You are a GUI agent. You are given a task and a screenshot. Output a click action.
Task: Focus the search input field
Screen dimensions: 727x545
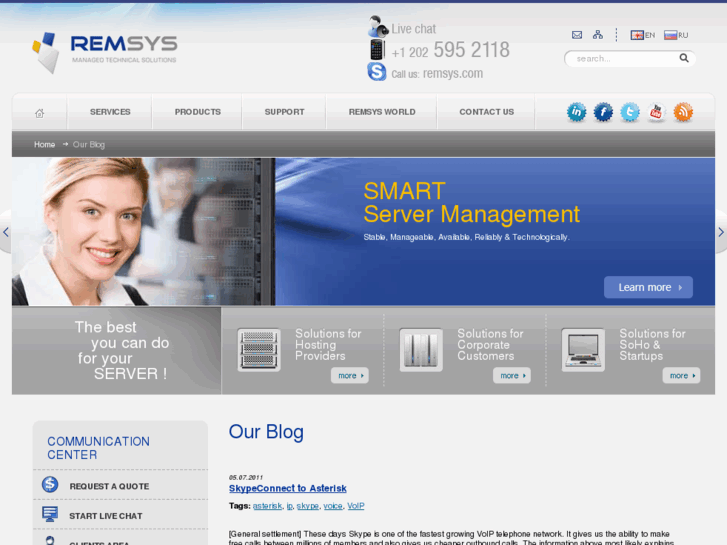624,58
